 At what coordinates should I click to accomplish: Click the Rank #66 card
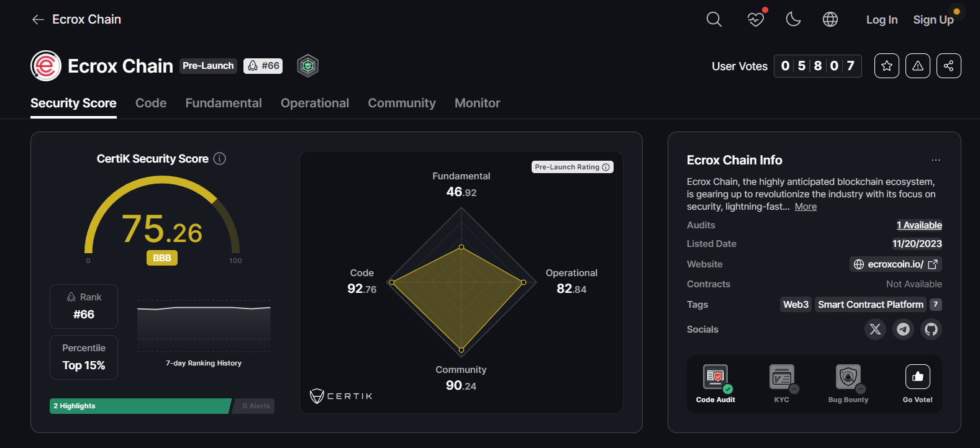coord(84,307)
